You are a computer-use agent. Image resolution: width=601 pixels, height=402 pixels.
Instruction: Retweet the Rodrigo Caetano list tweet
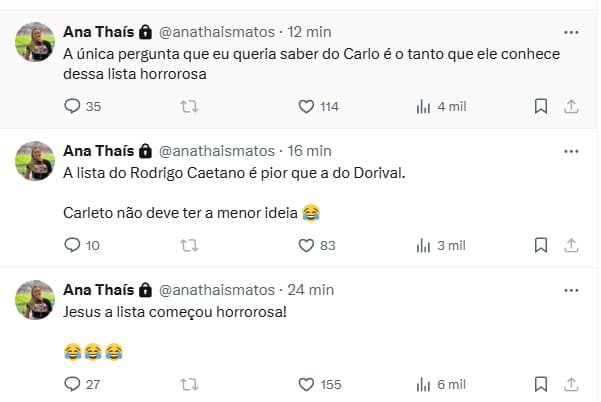(188, 245)
